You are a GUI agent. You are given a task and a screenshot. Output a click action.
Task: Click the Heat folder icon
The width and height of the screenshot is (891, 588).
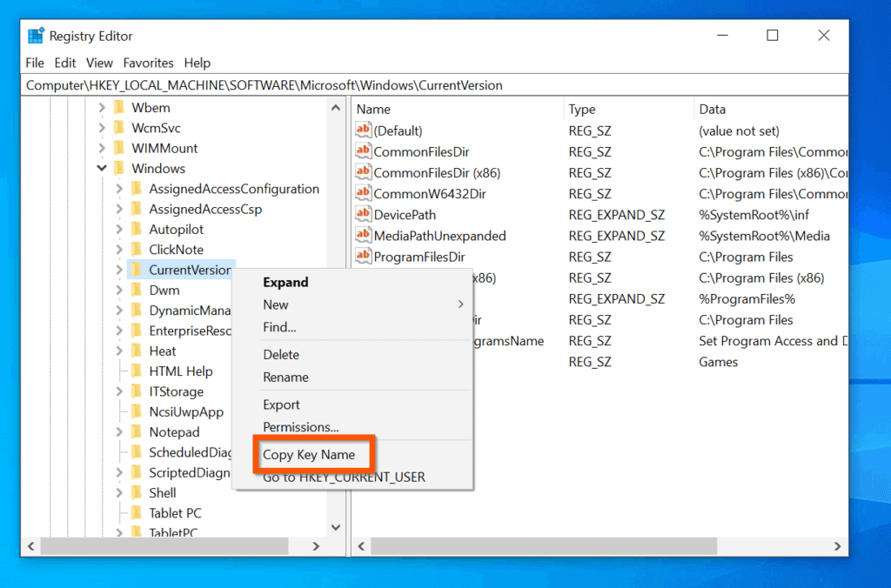(137, 351)
